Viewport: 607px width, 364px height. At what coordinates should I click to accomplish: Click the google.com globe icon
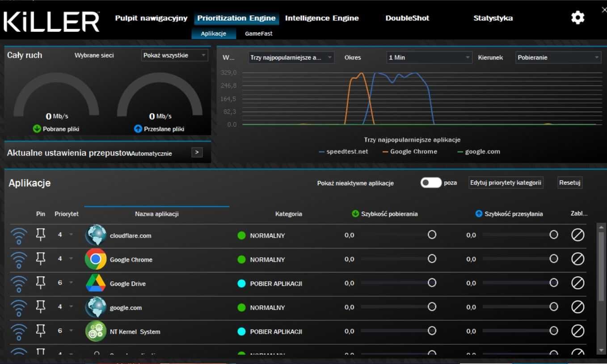point(96,308)
